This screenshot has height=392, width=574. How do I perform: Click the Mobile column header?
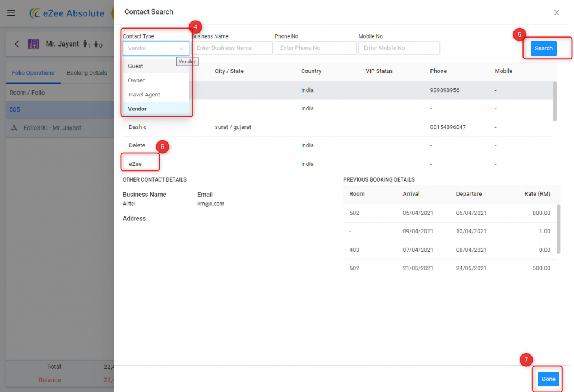503,71
